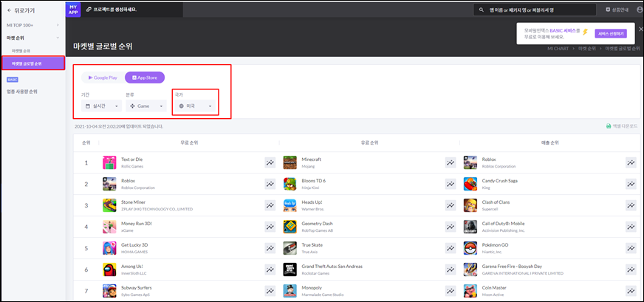
Task: Open trend chart for Bloons TD 6
Action: pyautogui.click(x=451, y=184)
